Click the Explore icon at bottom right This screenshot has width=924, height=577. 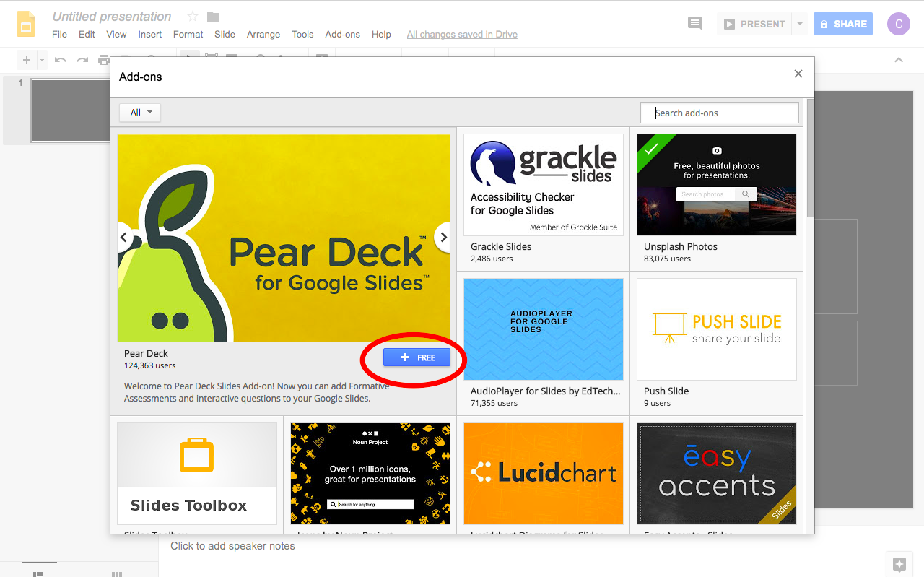(899, 564)
